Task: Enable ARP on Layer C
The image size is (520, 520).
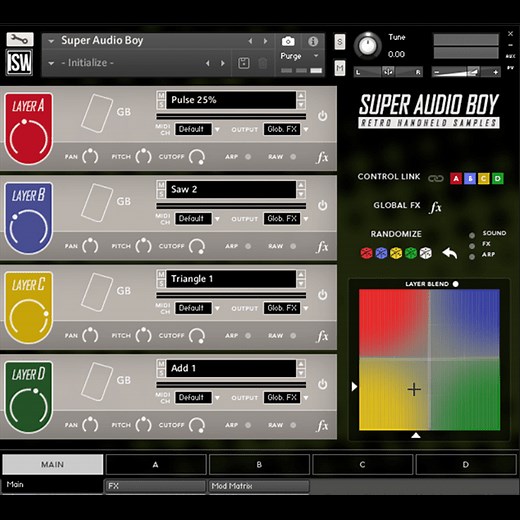Action: coord(248,336)
